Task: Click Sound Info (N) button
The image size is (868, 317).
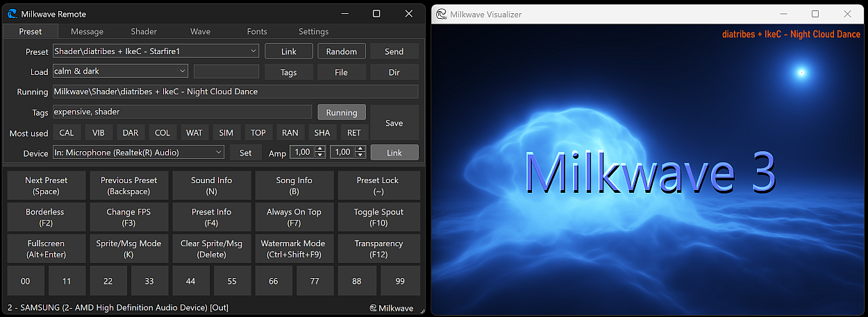Action: pyautogui.click(x=212, y=185)
